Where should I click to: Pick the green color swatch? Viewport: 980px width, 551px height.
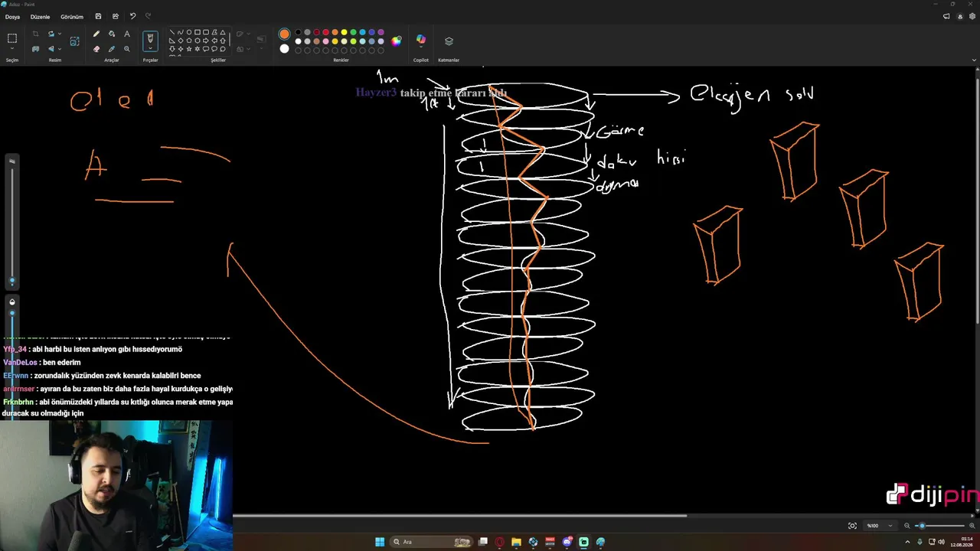click(x=354, y=33)
